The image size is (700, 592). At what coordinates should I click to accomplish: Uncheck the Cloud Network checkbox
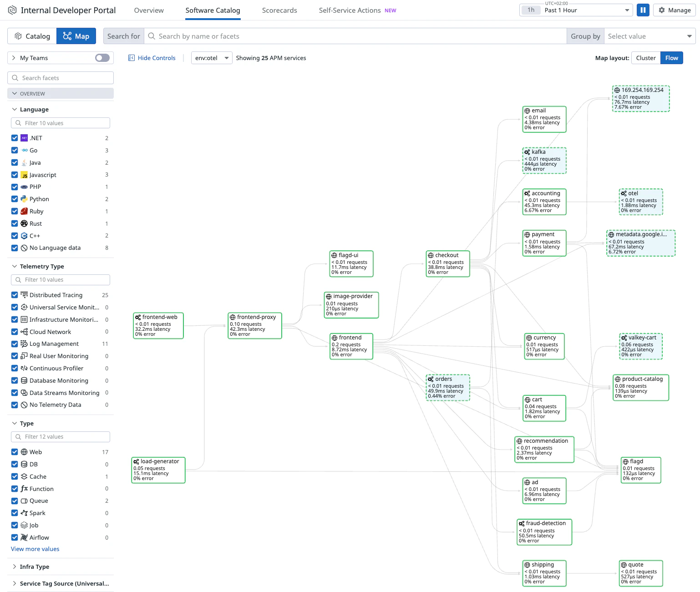click(15, 332)
